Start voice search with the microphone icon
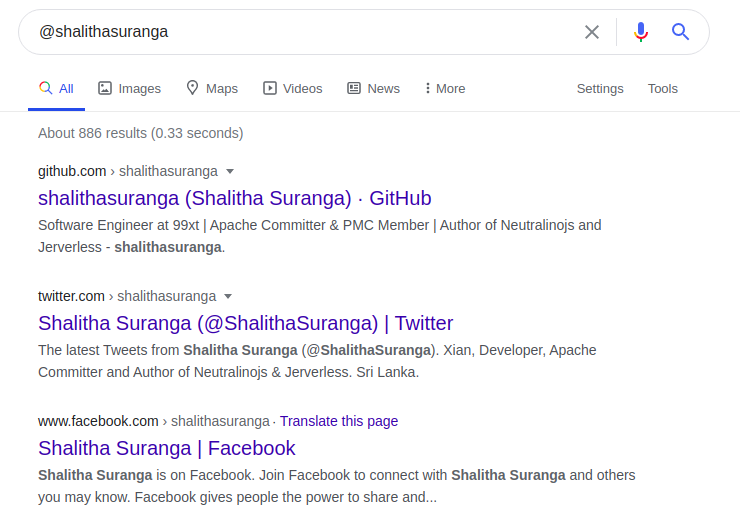 click(641, 32)
